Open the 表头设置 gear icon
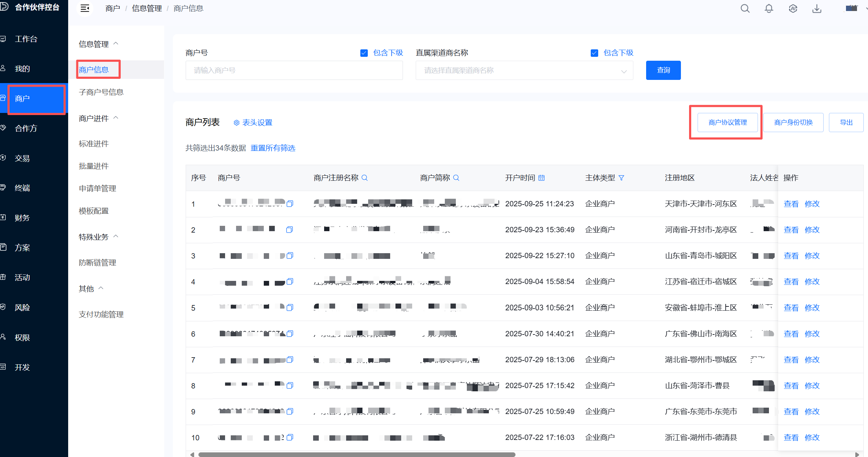 click(x=236, y=123)
